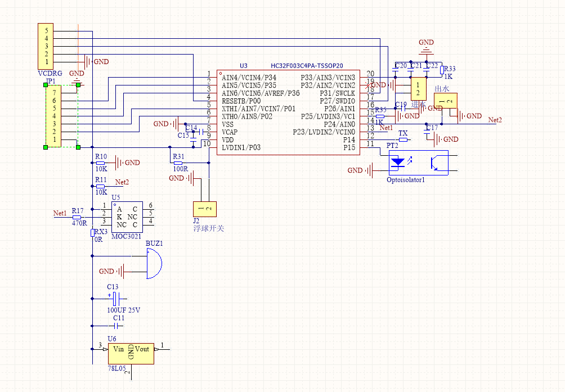
Task: Select the TX net label near P14
Action: click(403, 133)
